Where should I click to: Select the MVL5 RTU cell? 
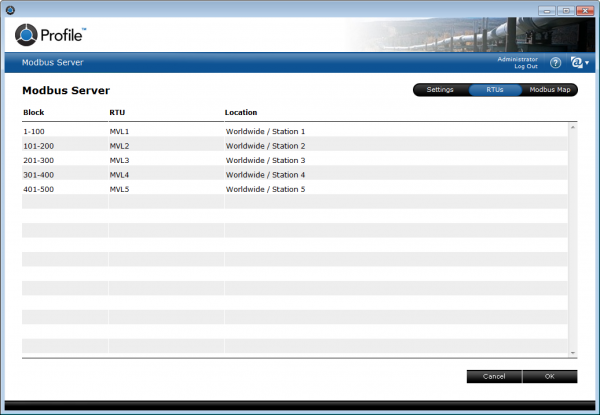coord(166,189)
